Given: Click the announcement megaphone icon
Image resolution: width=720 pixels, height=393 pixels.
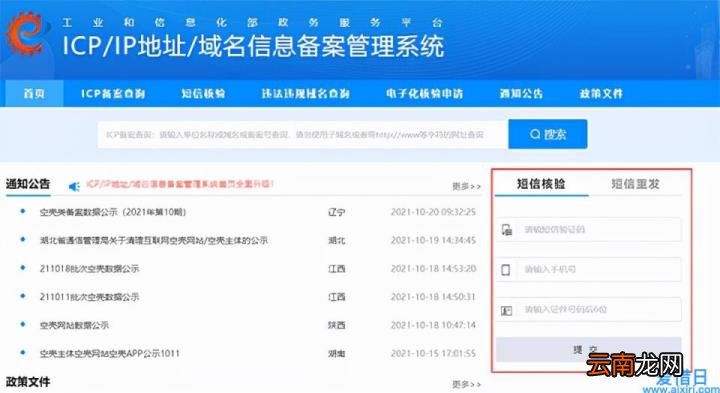Looking at the screenshot, I should pyautogui.click(x=74, y=186).
